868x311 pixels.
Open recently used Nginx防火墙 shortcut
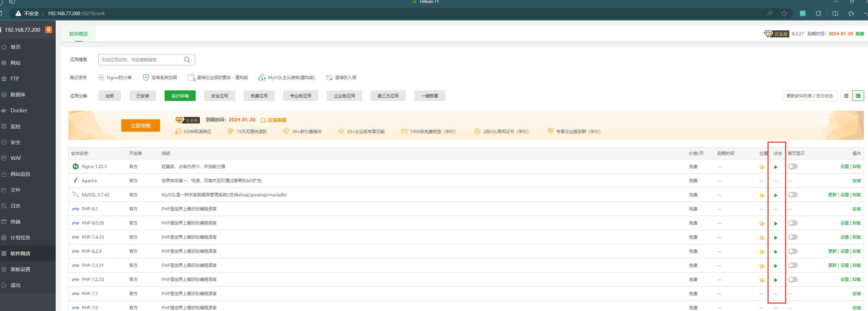click(x=115, y=78)
